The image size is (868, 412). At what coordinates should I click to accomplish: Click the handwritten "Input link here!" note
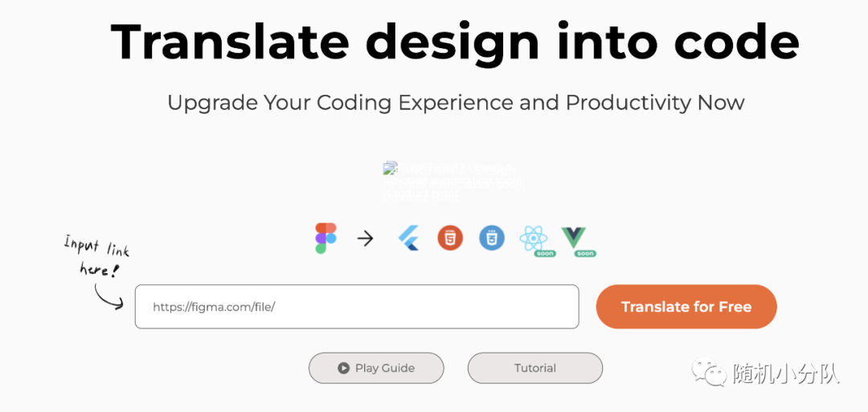[97, 256]
